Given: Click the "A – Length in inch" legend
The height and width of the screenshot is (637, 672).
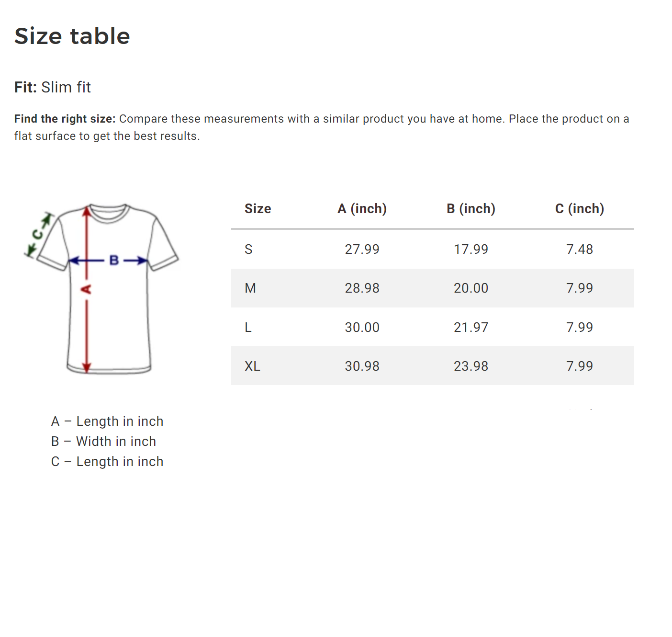Looking at the screenshot, I should [x=107, y=421].
